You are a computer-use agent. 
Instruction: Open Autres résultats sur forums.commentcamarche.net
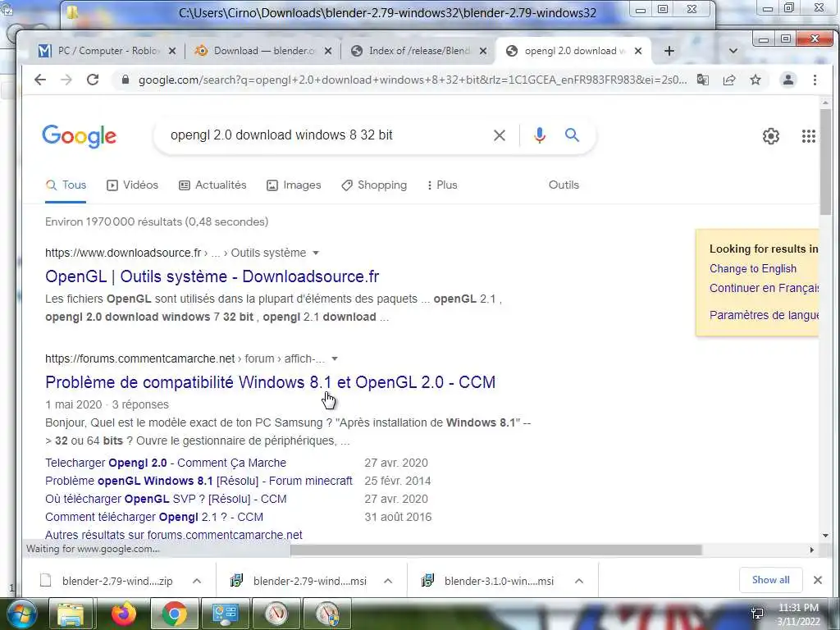coord(174,535)
